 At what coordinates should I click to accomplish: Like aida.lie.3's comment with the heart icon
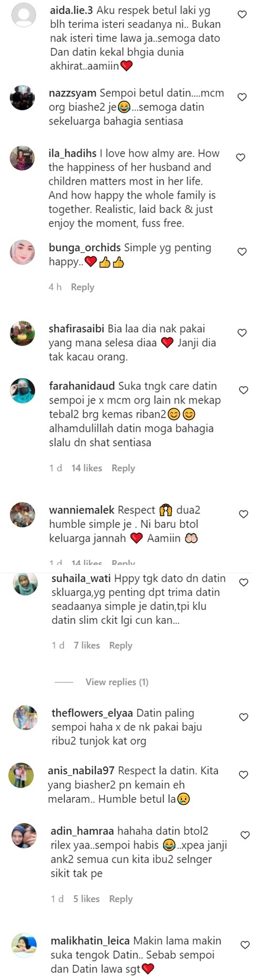242,15
